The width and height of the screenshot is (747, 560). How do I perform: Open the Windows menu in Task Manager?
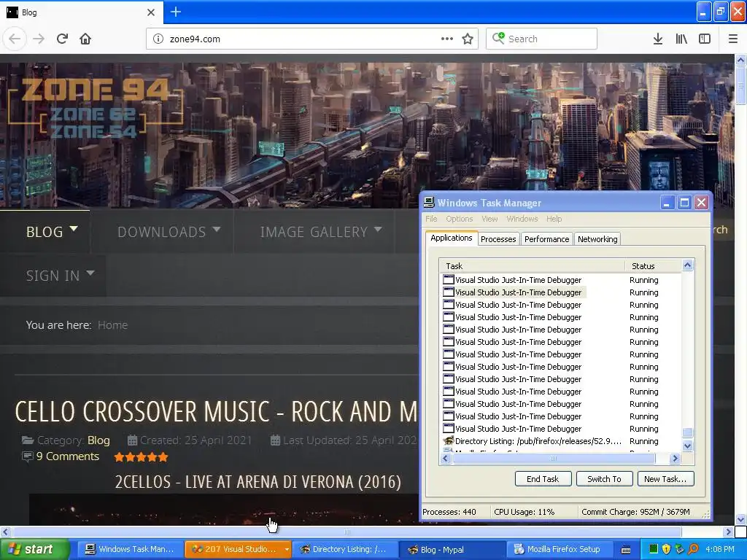522,219
